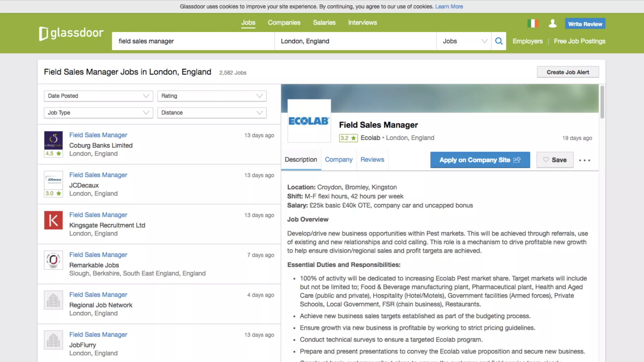Screen dimensions: 644x362
Task: Open the cookie notice Learn More link
Action: [x=449, y=7]
